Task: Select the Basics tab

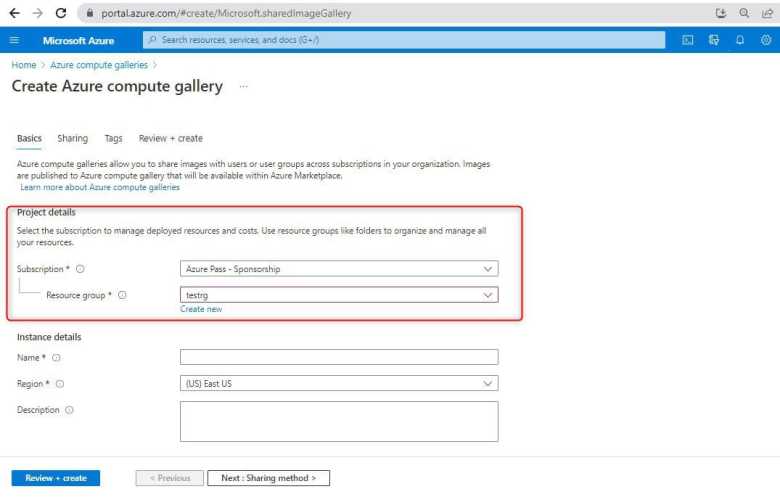Action: (29, 138)
